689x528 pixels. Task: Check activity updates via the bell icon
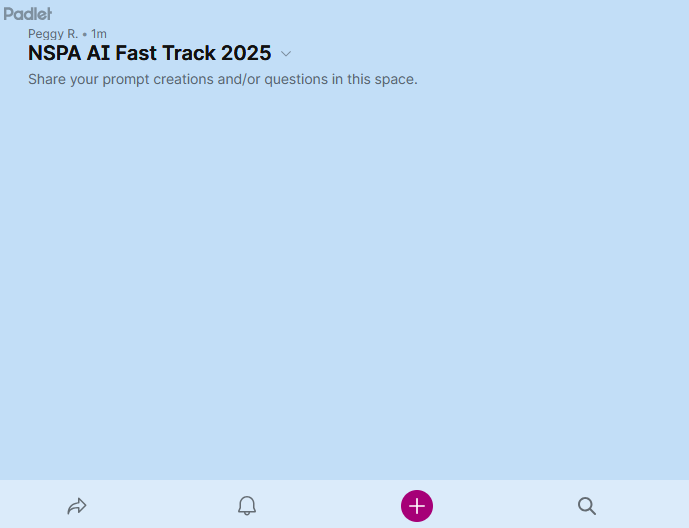click(x=247, y=506)
